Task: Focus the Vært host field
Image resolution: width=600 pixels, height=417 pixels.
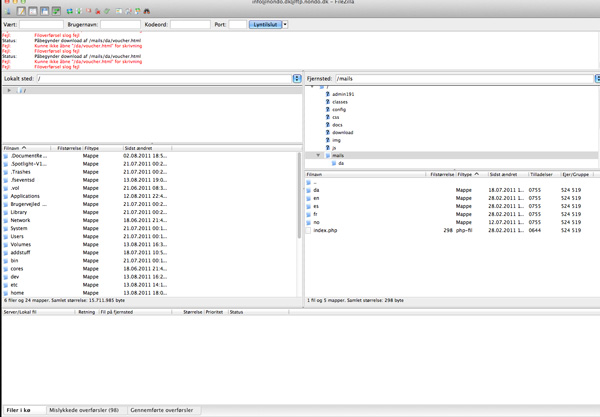Action: [x=41, y=24]
